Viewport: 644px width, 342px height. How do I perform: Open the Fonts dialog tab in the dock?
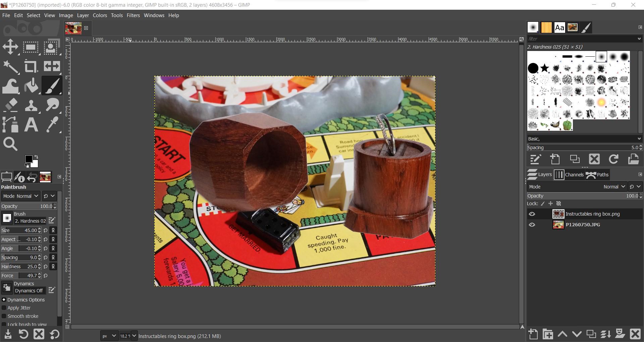pos(559,27)
